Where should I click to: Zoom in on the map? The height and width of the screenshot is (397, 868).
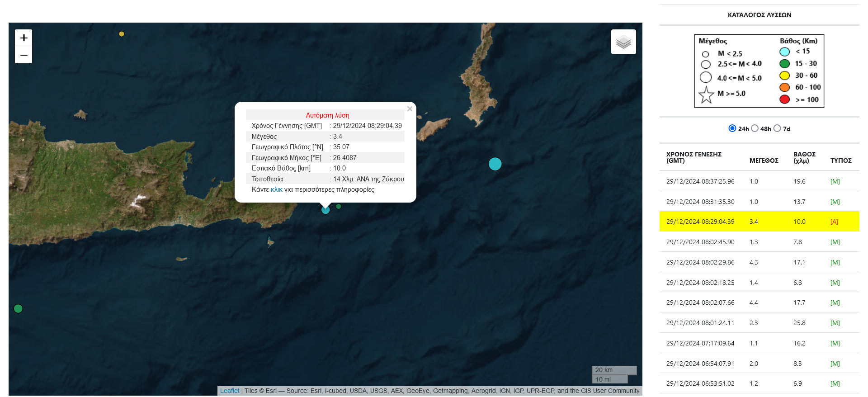[x=24, y=38]
